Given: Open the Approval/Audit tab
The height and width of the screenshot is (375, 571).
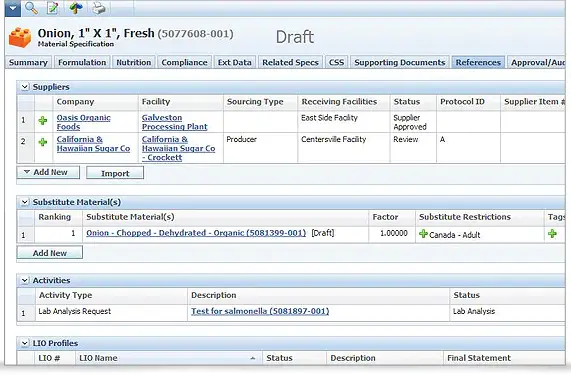Looking at the screenshot, I should coord(537,62).
